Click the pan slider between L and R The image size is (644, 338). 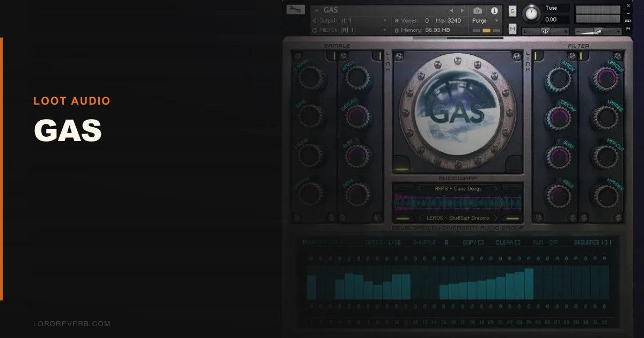tap(545, 31)
